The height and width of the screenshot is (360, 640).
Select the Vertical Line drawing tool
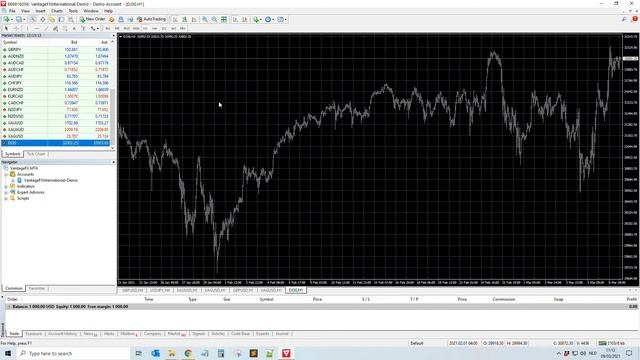click(27, 29)
